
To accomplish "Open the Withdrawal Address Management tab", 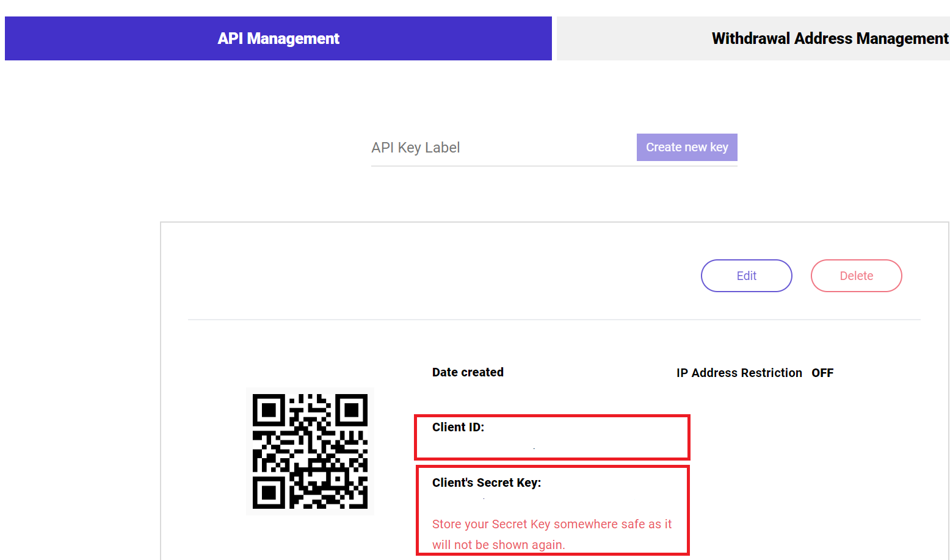I will click(753, 38).
